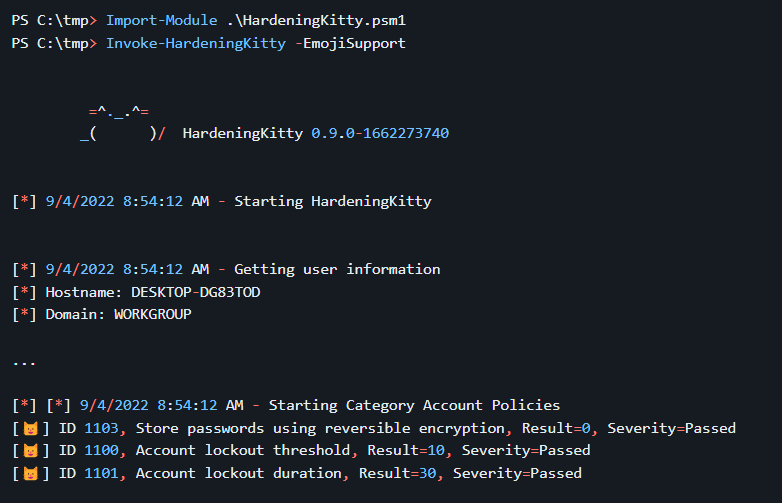Click domain value WORKGROUP
Screen dimensions: 782x503
click(153, 315)
